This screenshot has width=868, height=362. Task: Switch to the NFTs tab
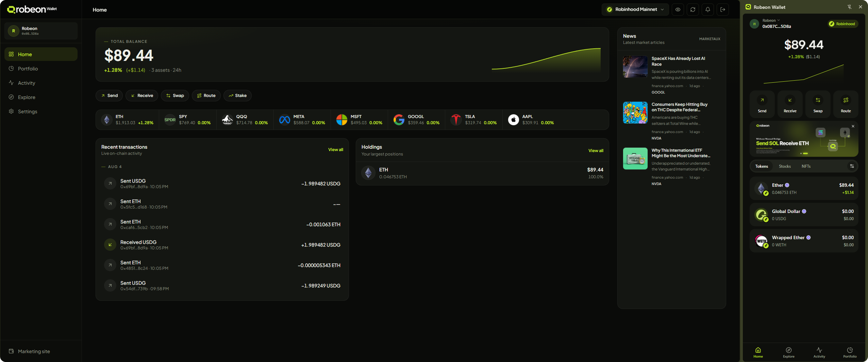pyautogui.click(x=806, y=166)
